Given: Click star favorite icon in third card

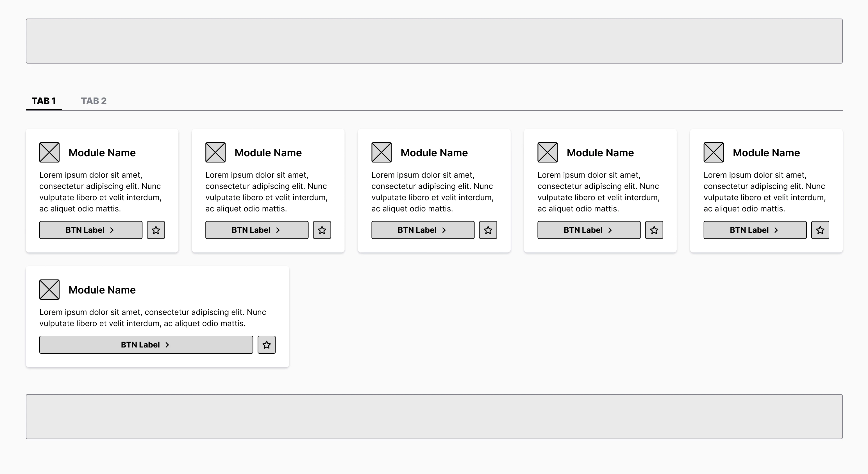Looking at the screenshot, I should click(488, 230).
